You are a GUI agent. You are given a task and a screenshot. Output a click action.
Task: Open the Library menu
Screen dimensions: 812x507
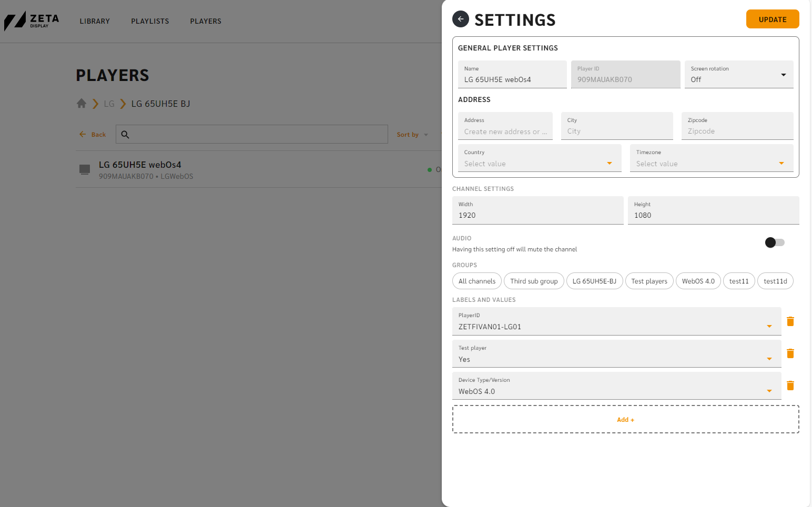pos(95,21)
